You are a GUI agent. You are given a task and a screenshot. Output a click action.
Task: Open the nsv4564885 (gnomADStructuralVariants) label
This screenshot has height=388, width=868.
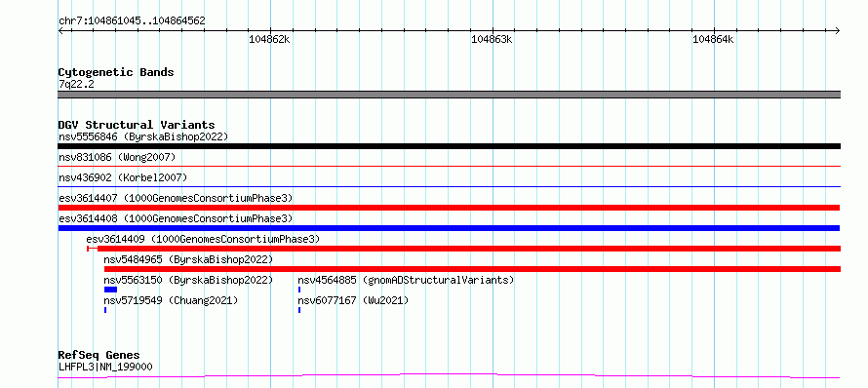point(406,280)
